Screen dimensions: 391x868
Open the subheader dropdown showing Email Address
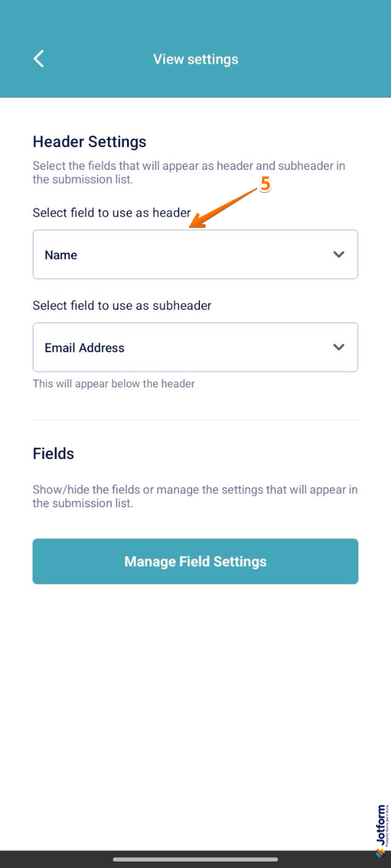(x=195, y=347)
